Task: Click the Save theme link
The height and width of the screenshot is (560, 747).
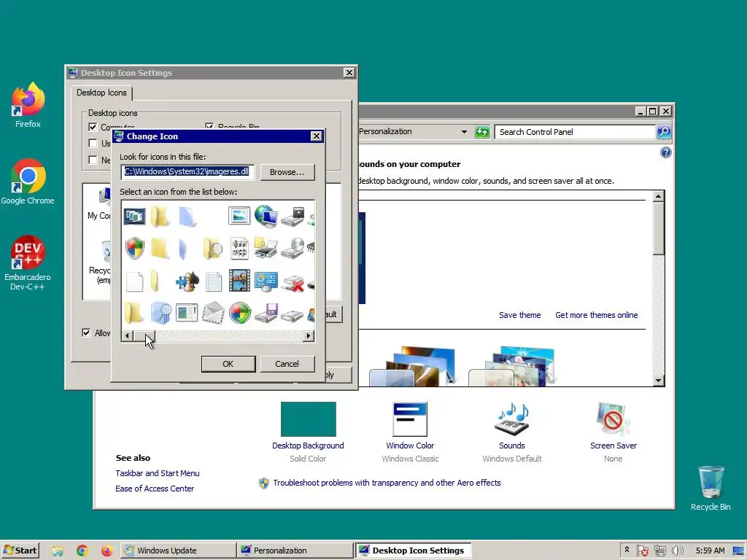Action: click(519, 315)
